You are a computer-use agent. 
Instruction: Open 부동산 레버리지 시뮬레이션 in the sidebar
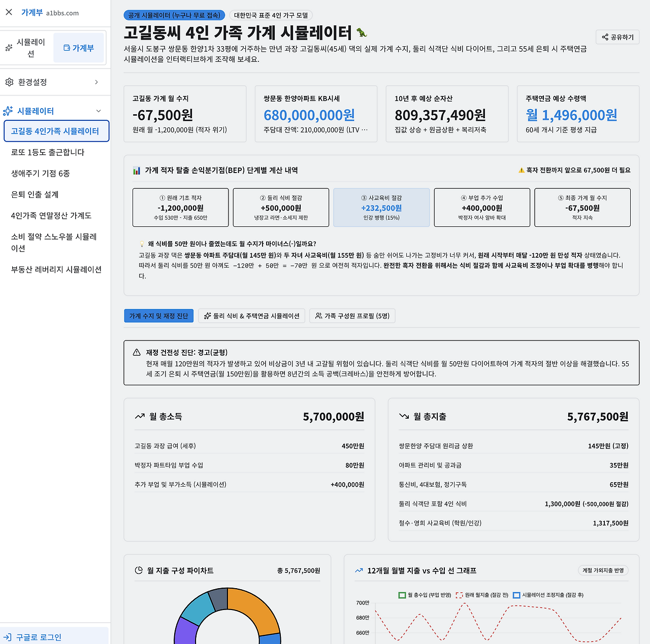[x=56, y=269]
